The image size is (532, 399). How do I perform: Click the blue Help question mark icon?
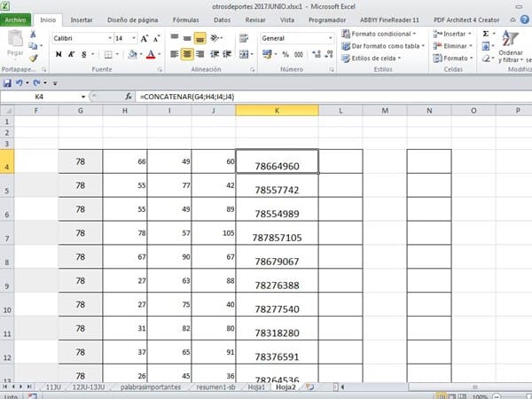click(525, 20)
